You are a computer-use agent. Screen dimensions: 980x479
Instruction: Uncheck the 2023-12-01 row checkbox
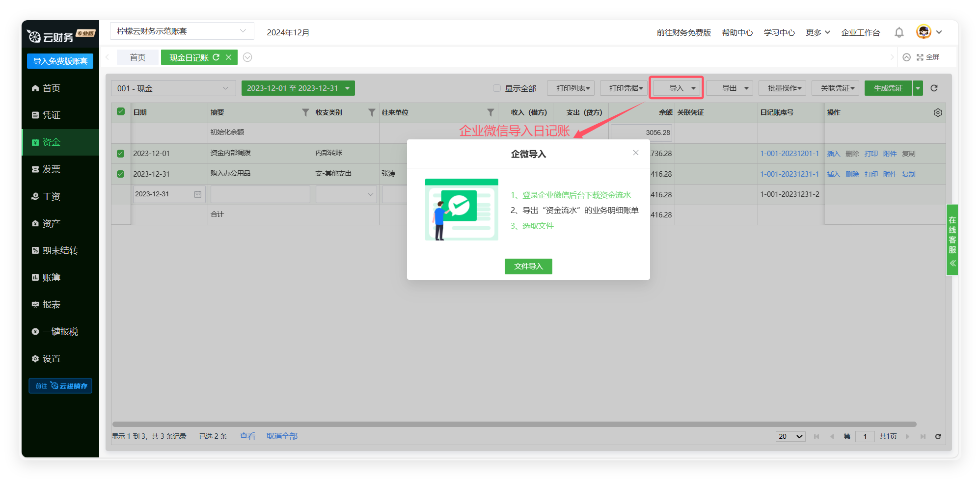(121, 154)
